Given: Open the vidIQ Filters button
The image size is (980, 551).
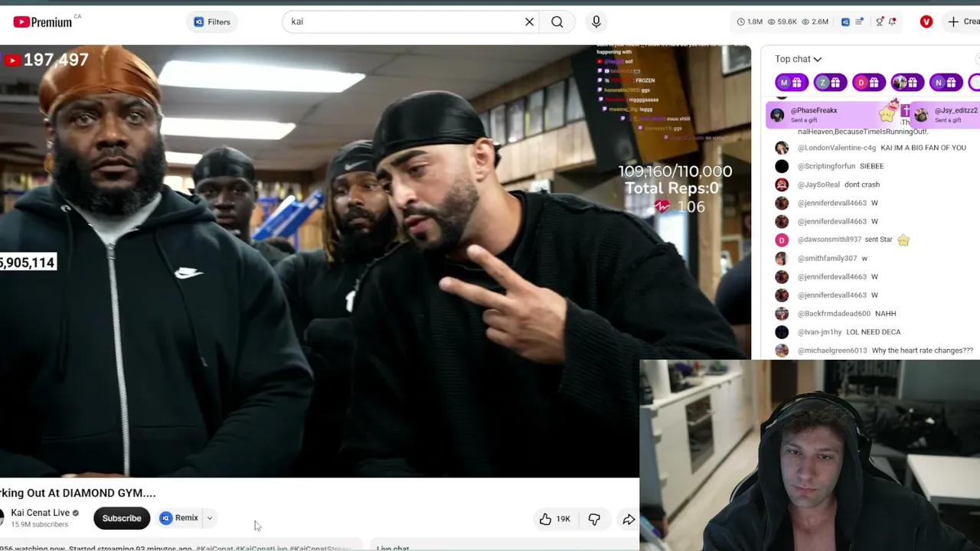Looking at the screenshot, I should (212, 22).
